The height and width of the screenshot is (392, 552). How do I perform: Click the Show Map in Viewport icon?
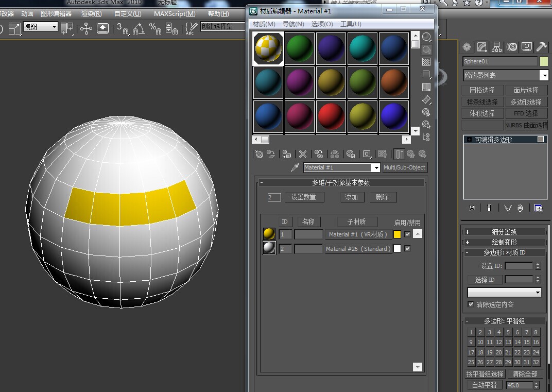pos(382,154)
